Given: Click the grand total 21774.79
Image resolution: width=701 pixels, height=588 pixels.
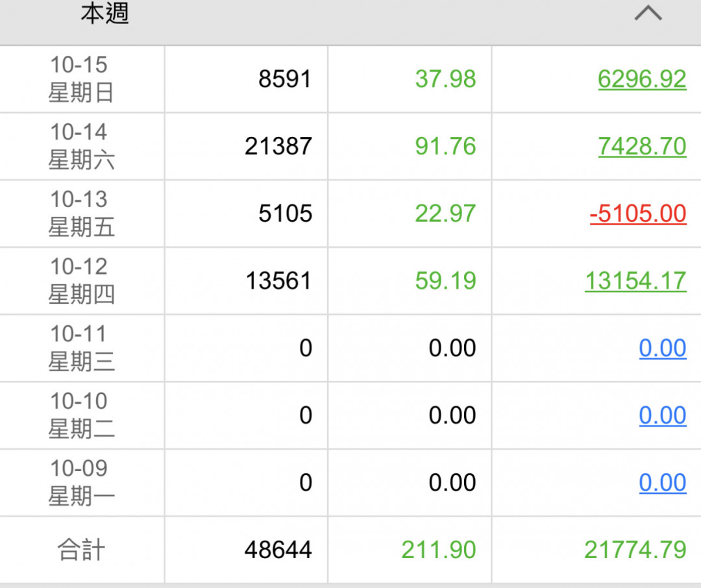Looking at the screenshot, I should (635, 550).
